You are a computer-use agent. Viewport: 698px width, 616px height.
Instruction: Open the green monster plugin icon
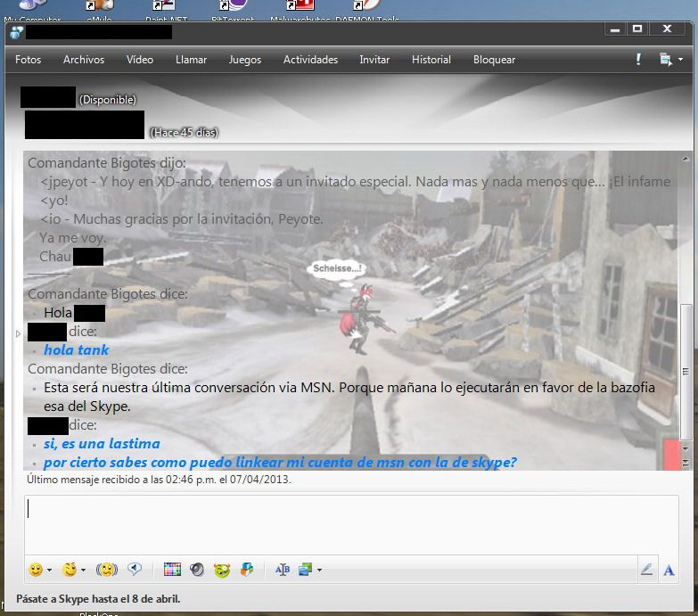pyautogui.click(x=222, y=570)
